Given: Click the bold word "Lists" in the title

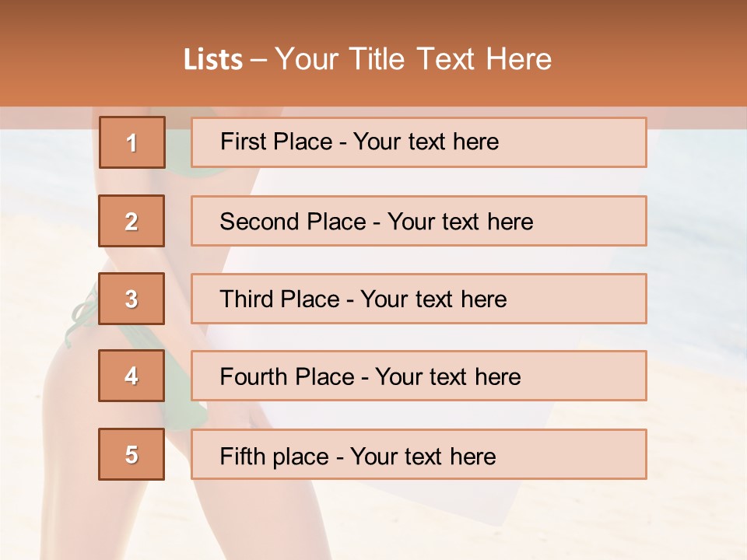Looking at the screenshot, I should 212,59.
